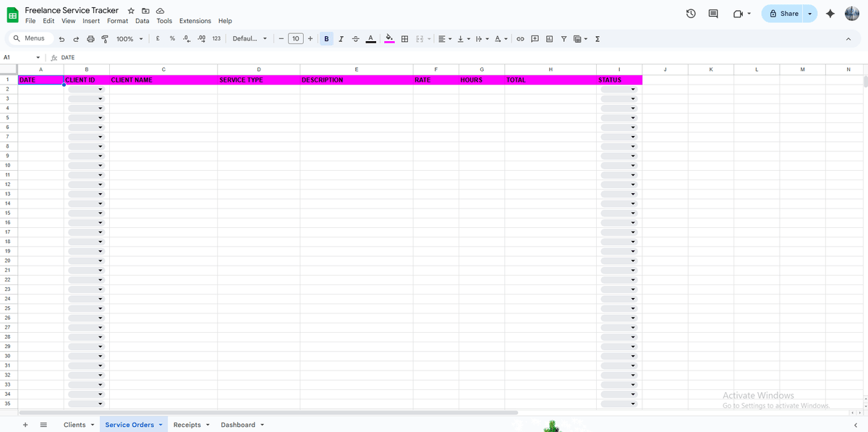Open the zoom 100% dropdown
This screenshot has height=432, width=868.
(x=129, y=39)
